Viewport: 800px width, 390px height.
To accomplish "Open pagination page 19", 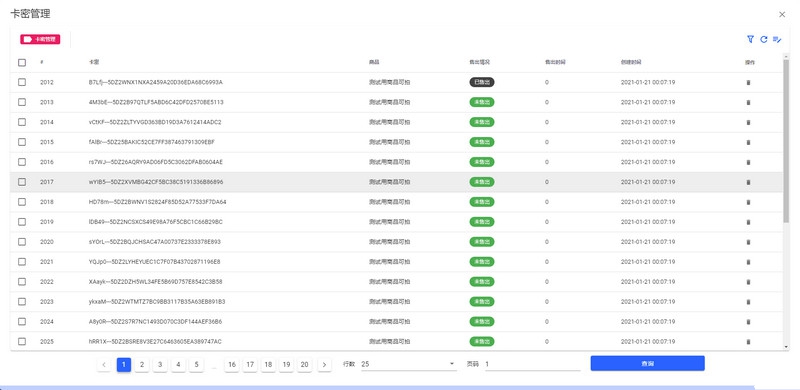I will [287, 364].
